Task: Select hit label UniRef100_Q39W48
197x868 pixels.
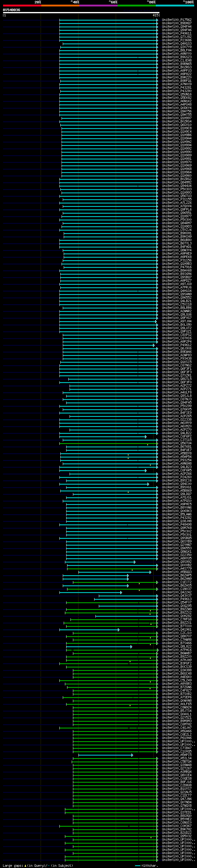Action: 176,765
